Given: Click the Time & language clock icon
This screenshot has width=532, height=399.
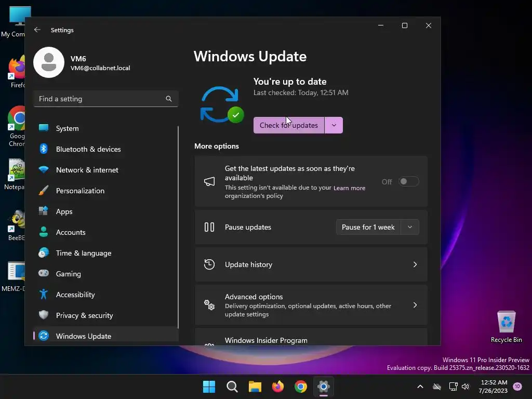Looking at the screenshot, I should click(x=44, y=253).
